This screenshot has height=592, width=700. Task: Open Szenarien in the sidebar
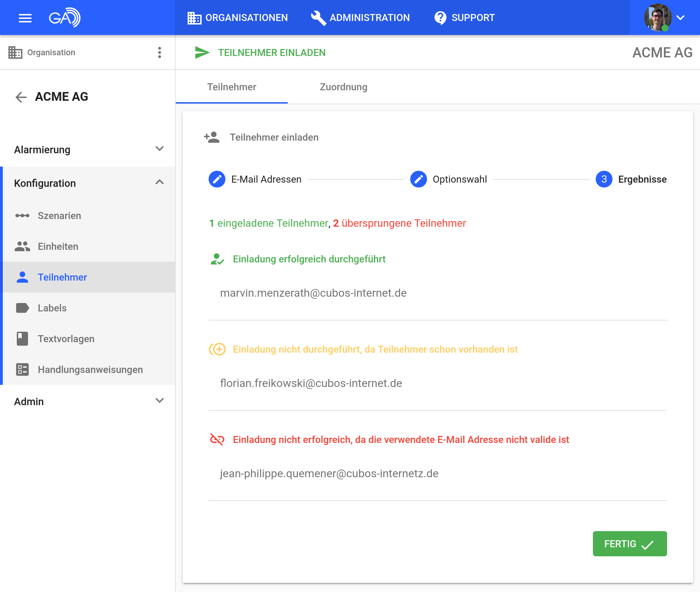pyautogui.click(x=59, y=216)
